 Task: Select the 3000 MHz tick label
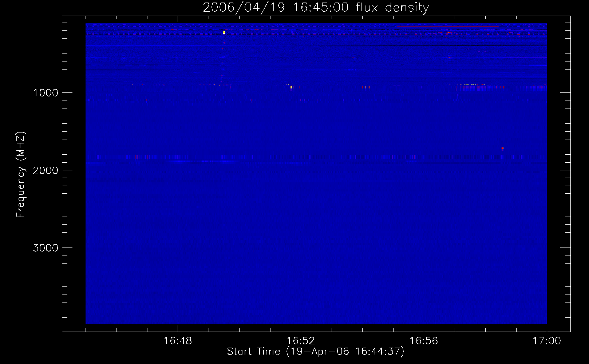46,248
